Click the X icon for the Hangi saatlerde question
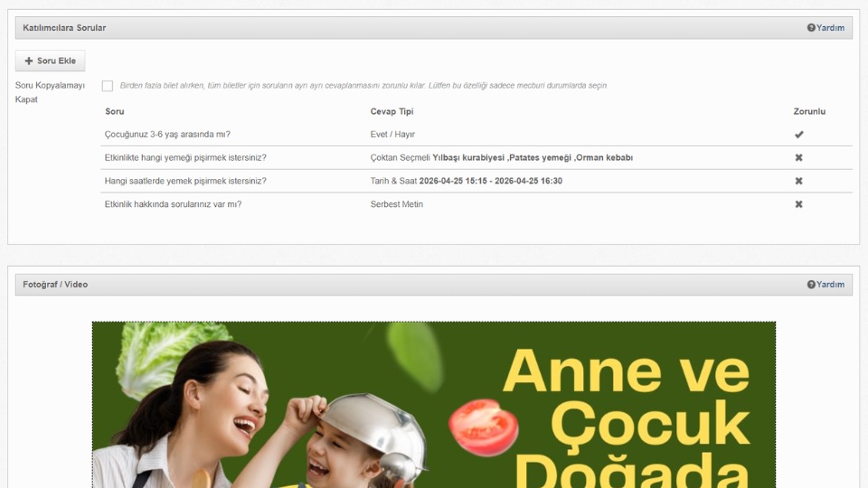The height and width of the screenshot is (488, 868). [x=798, y=182]
